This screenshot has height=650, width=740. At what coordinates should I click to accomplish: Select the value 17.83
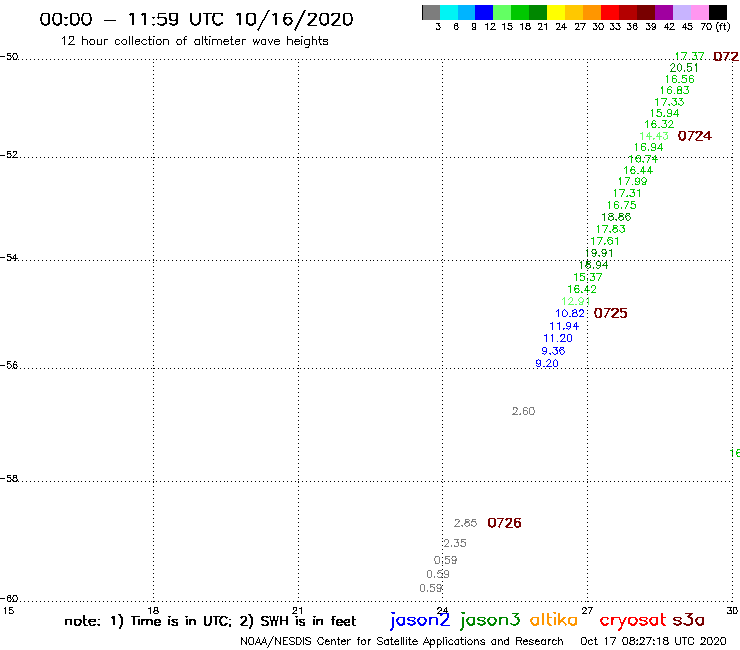pos(611,229)
